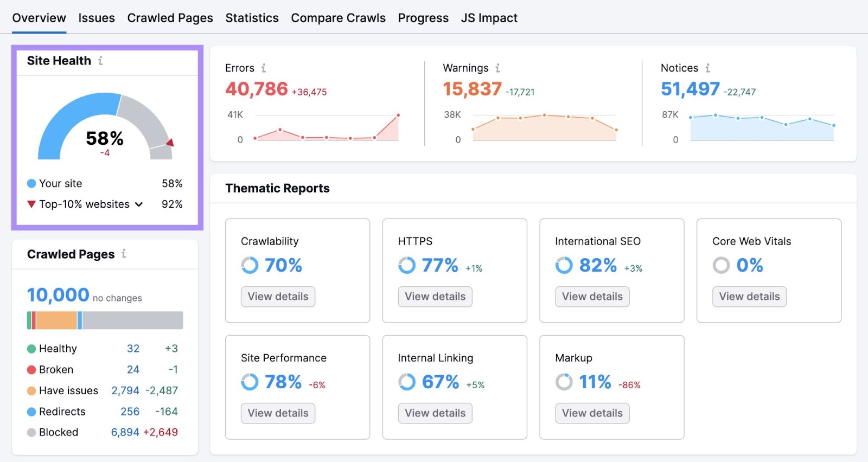Click the Crawled Pages info icon
Image resolution: width=868 pixels, height=462 pixels.
point(124,254)
